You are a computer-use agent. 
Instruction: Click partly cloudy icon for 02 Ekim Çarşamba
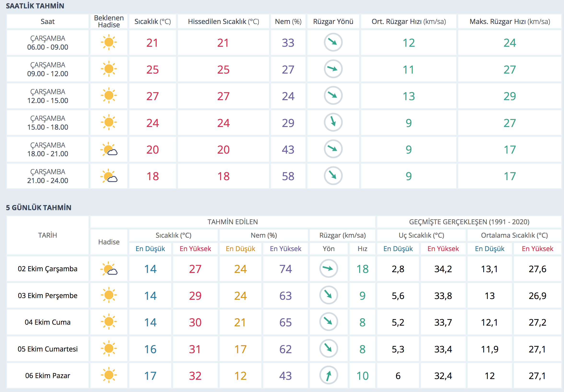pyautogui.click(x=109, y=269)
